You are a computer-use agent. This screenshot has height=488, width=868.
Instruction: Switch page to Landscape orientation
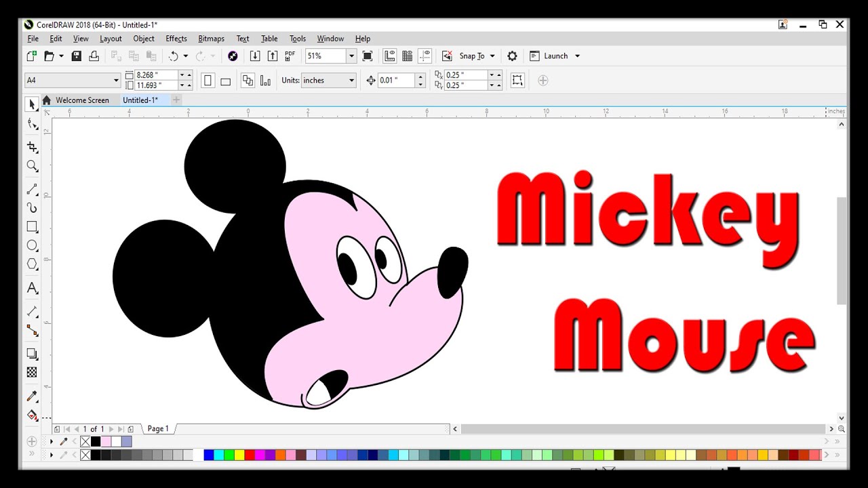(x=226, y=81)
